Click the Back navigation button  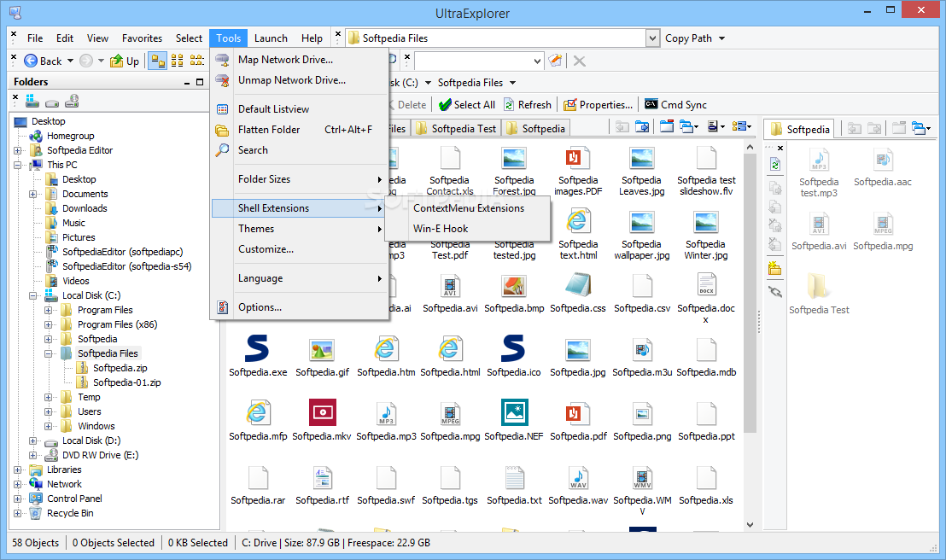[43, 61]
